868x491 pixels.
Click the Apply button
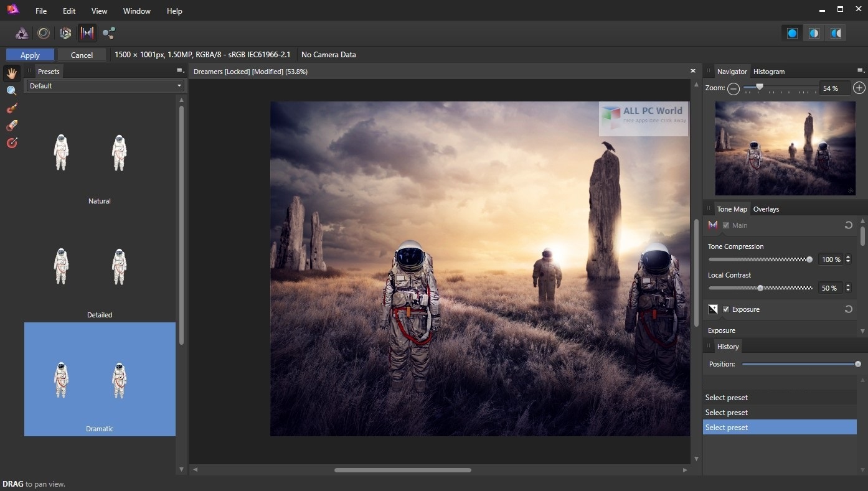click(x=30, y=55)
